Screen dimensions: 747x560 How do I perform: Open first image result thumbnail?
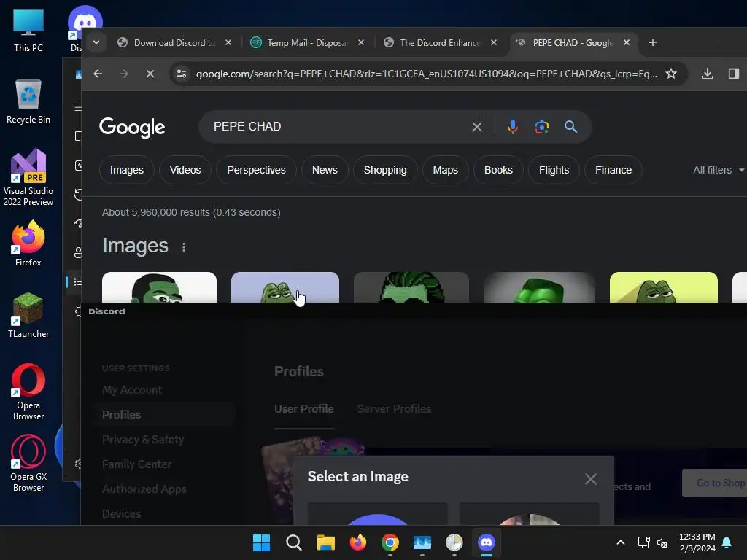[159, 287]
